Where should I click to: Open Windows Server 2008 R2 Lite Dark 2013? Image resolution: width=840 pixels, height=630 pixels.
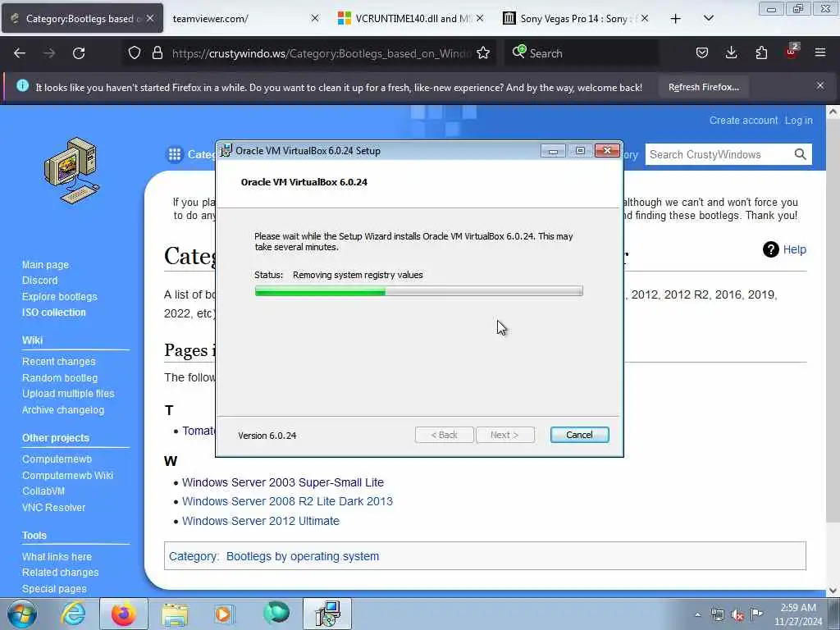click(287, 501)
